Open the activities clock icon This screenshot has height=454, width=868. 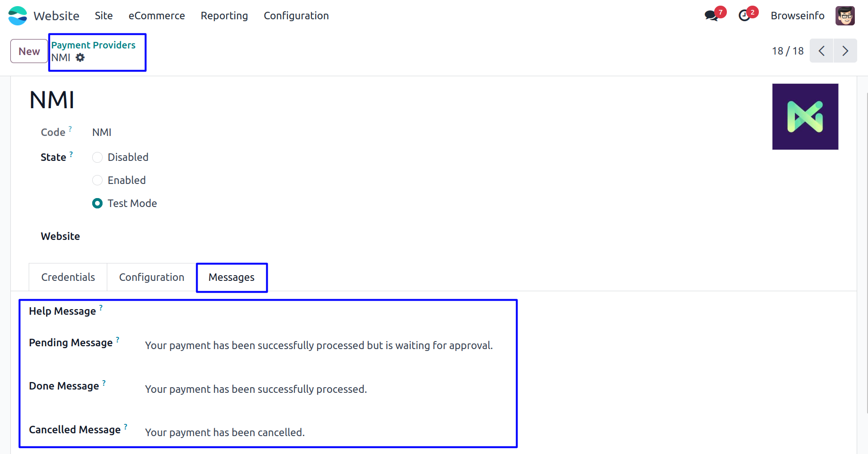coord(744,16)
